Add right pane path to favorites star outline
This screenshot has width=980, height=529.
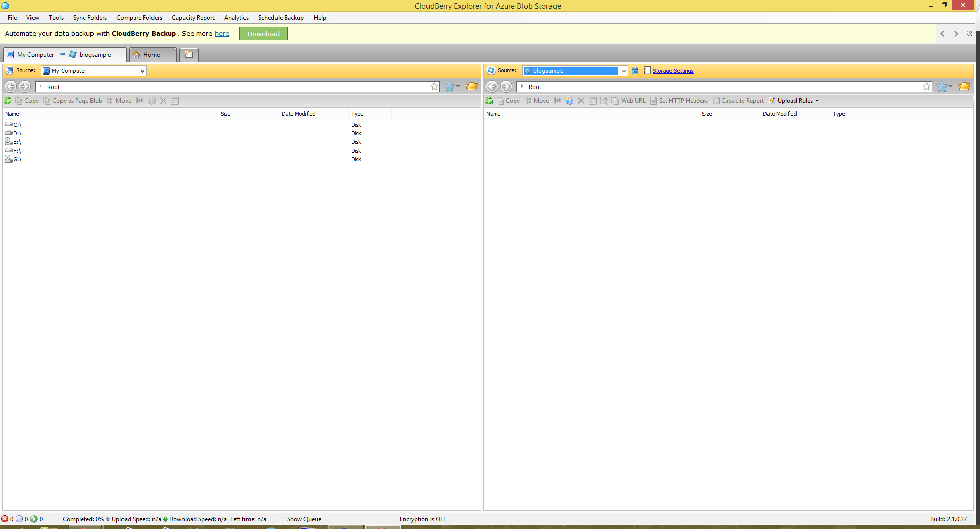pyautogui.click(x=927, y=86)
